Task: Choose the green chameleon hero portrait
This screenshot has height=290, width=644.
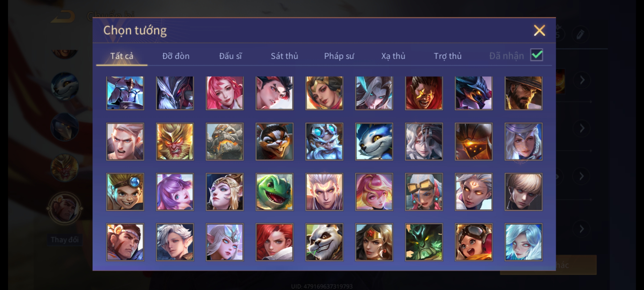Action: 274,192
